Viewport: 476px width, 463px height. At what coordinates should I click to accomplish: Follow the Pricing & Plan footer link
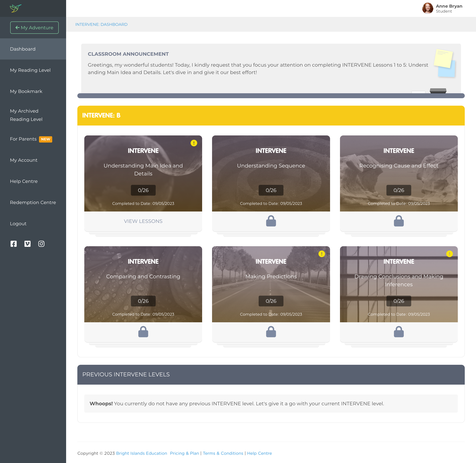(x=184, y=453)
